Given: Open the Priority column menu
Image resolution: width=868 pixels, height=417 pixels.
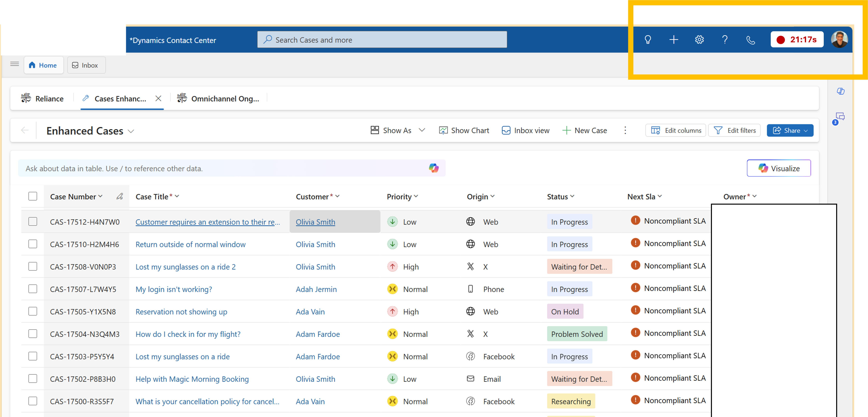Looking at the screenshot, I should click(x=416, y=196).
